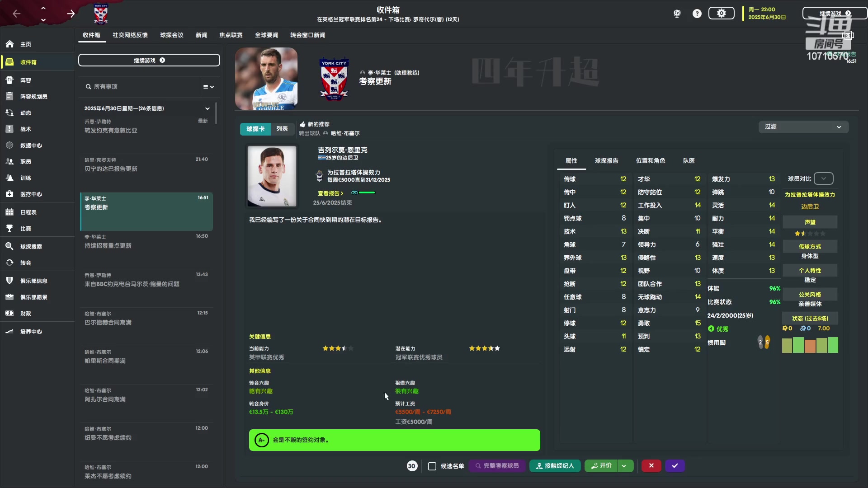
Task: Click the help question mark icon
Action: pyautogui.click(x=697, y=14)
